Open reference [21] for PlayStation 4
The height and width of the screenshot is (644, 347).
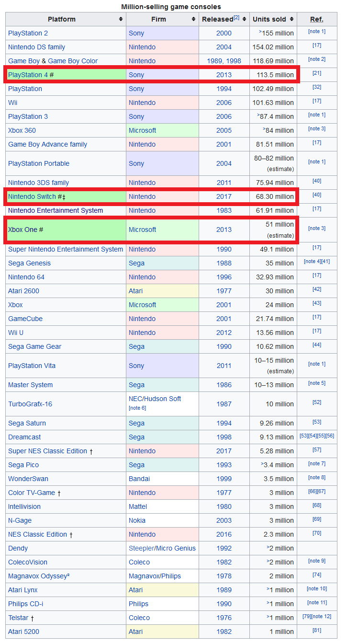317,73
